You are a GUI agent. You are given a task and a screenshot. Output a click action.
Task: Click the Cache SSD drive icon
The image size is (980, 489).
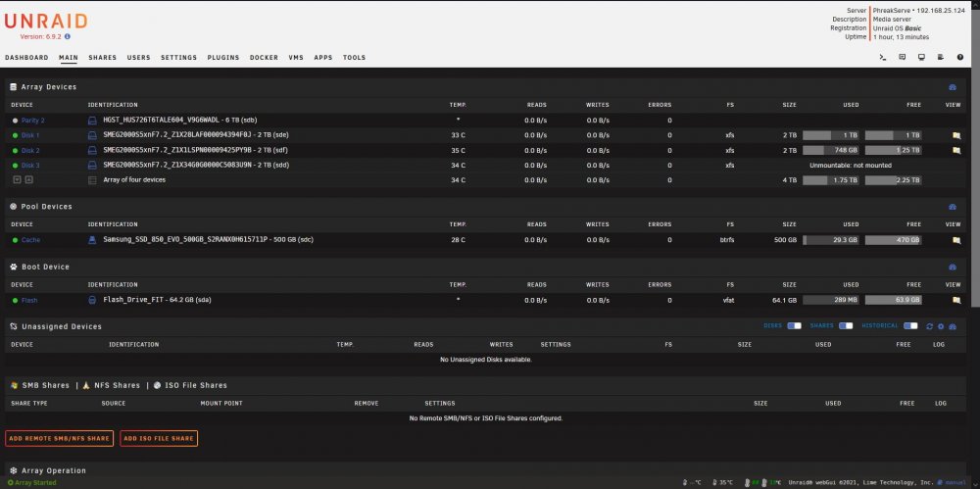[92, 239]
